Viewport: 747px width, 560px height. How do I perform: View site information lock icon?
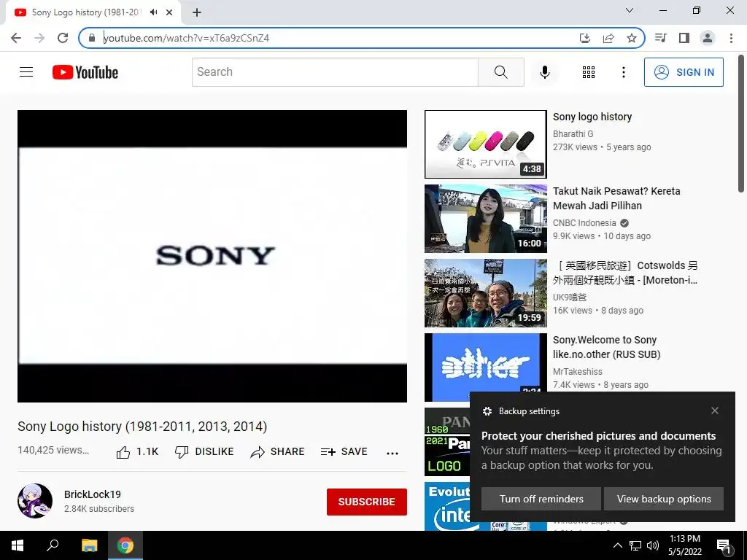92,38
